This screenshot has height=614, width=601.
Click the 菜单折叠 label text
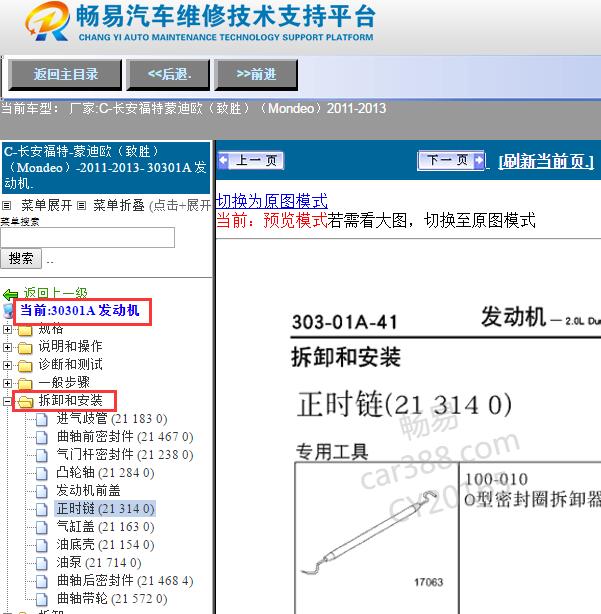pos(119,205)
